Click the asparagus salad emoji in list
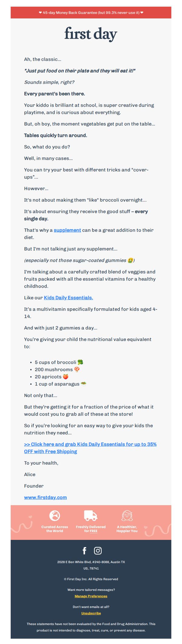The height and width of the screenshot is (644, 182). [83, 384]
